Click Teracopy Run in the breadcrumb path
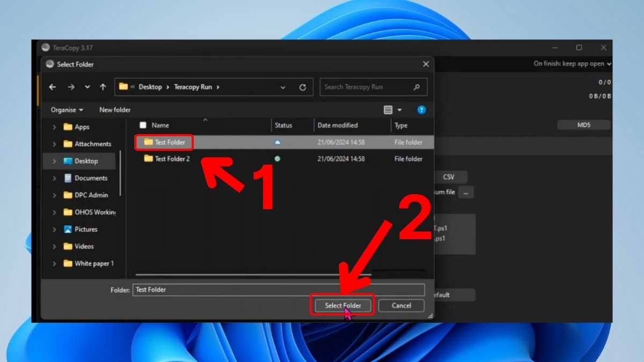The width and height of the screenshot is (644, 362). coord(193,87)
